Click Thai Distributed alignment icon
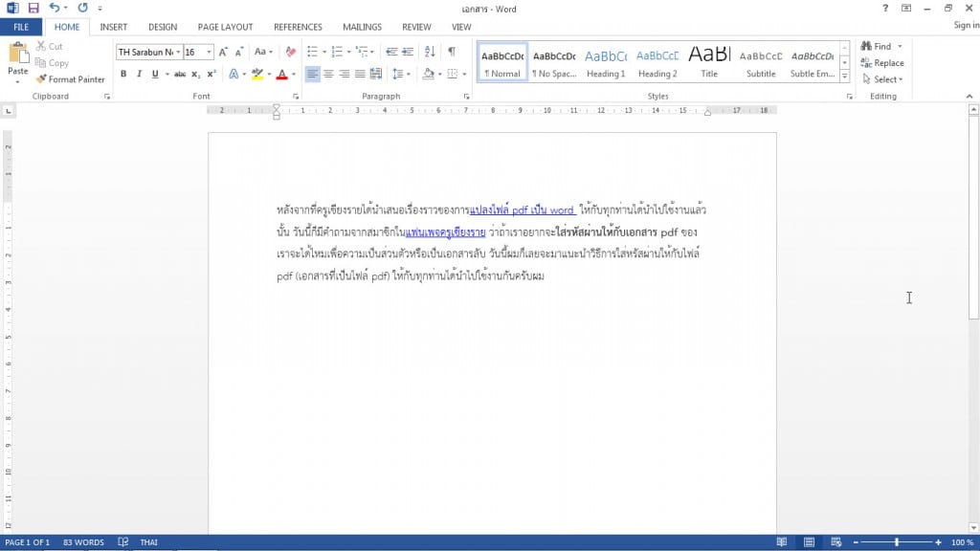This screenshot has height=551, width=980. click(x=375, y=74)
